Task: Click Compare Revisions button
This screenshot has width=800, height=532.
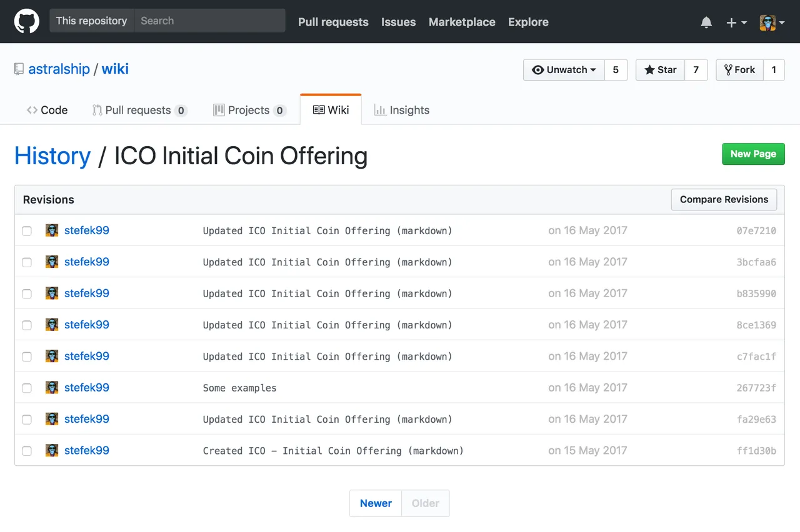Action: coord(724,200)
